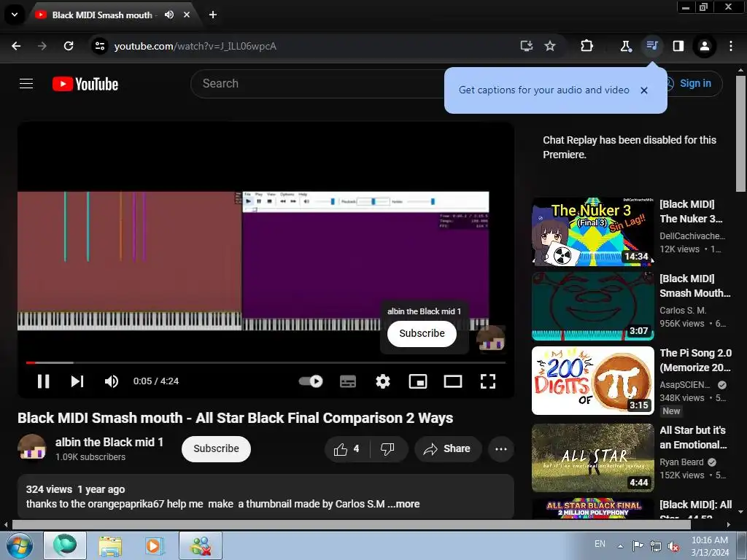The image size is (747, 560).
Task: Open the media control icon in toolbar
Action: [651, 46]
